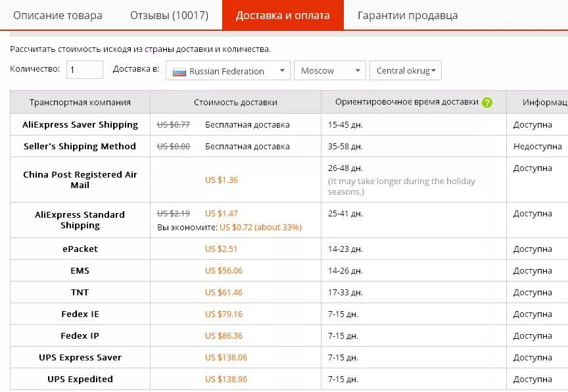Click the crossed-out US $0.00 price
The width and height of the screenshot is (568, 392).
[174, 147]
